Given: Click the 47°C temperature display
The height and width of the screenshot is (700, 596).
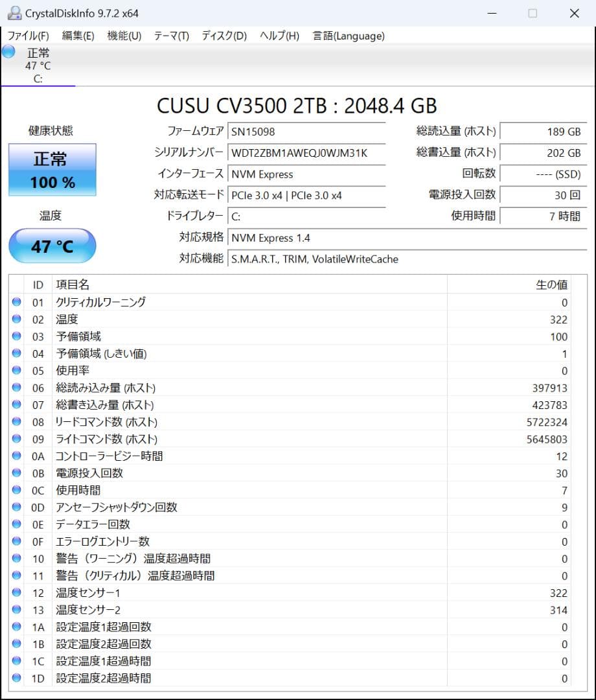Looking at the screenshot, I should pos(52,246).
